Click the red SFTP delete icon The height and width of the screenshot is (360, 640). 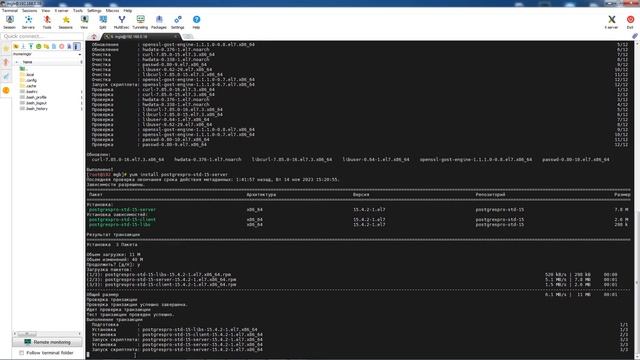(x=62, y=47)
